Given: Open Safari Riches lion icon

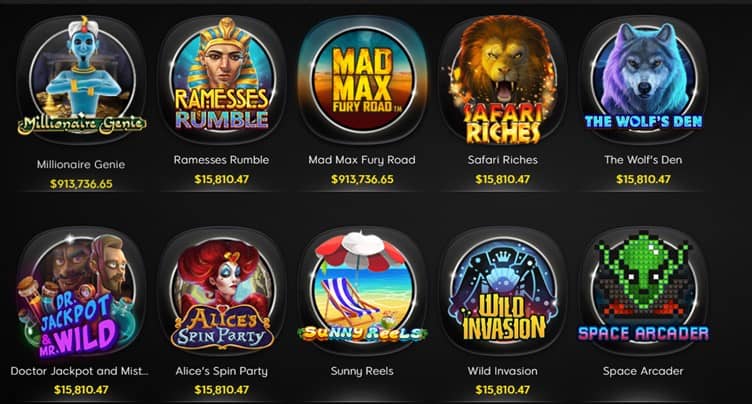Looking at the screenshot, I should [x=503, y=79].
